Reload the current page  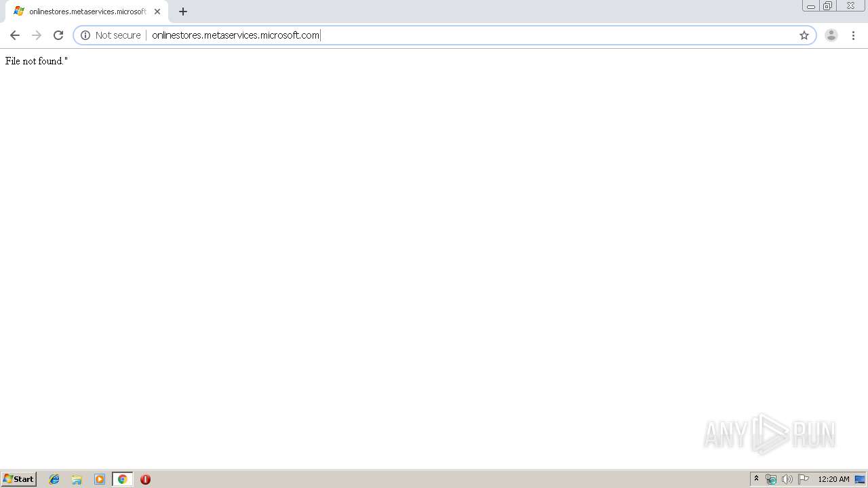pos(58,35)
